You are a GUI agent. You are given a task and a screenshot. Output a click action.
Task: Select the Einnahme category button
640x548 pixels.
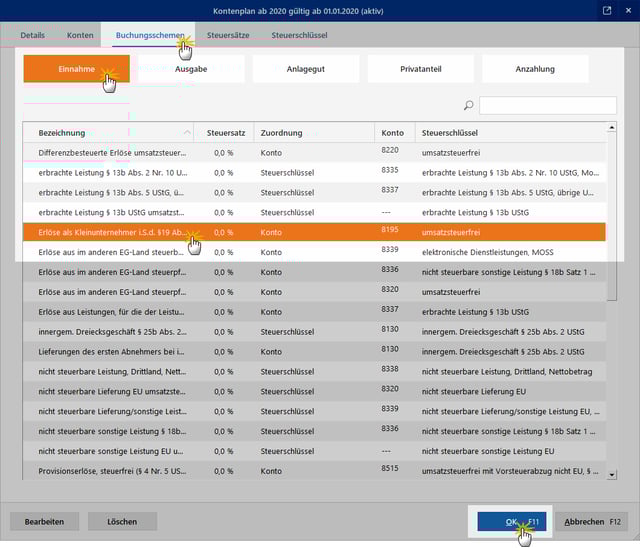tap(77, 69)
